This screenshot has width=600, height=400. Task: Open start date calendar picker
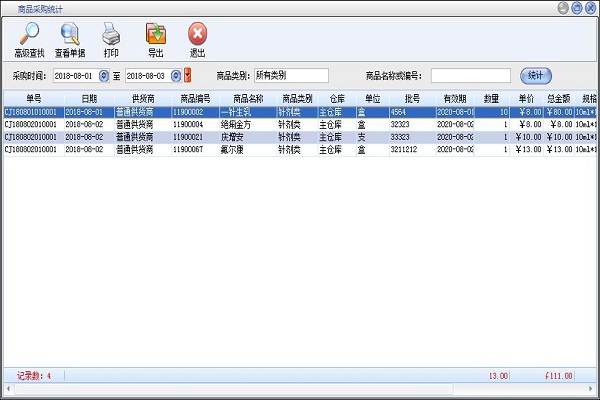tap(103, 76)
